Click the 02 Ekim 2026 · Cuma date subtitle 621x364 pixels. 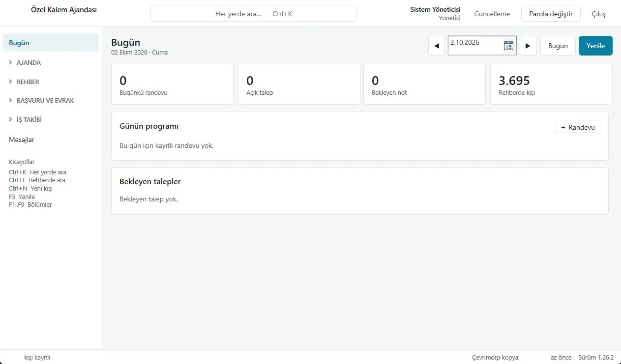point(140,53)
